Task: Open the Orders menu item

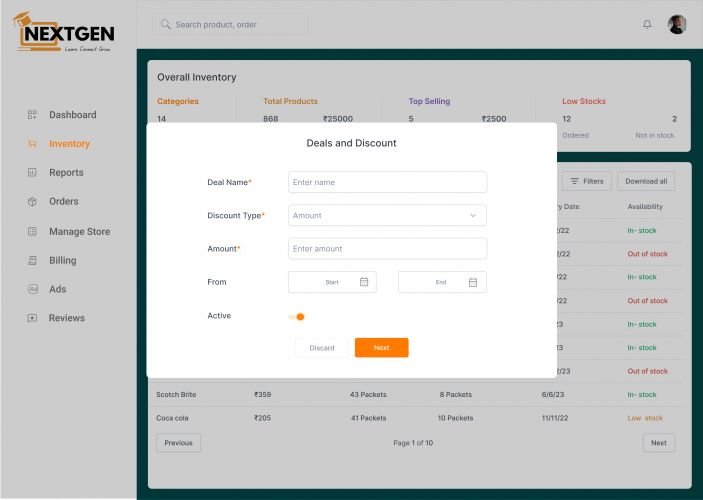Action: click(64, 201)
